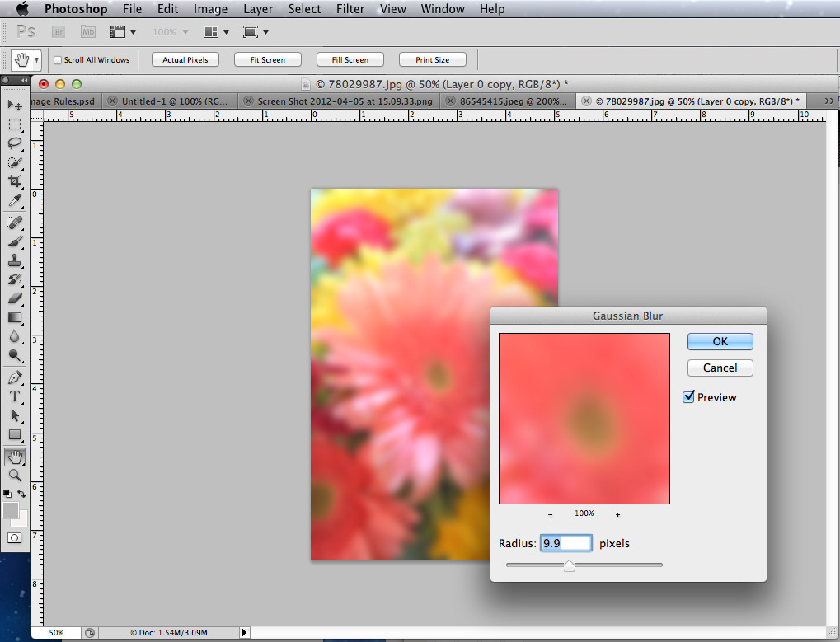Uncheck the Preview checkbox

(x=689, y=397)
